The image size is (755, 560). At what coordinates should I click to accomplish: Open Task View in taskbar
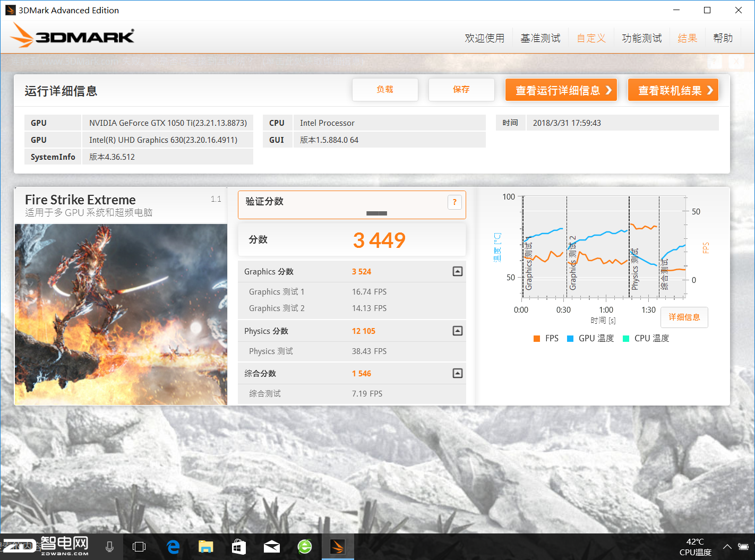coord(139,547)
